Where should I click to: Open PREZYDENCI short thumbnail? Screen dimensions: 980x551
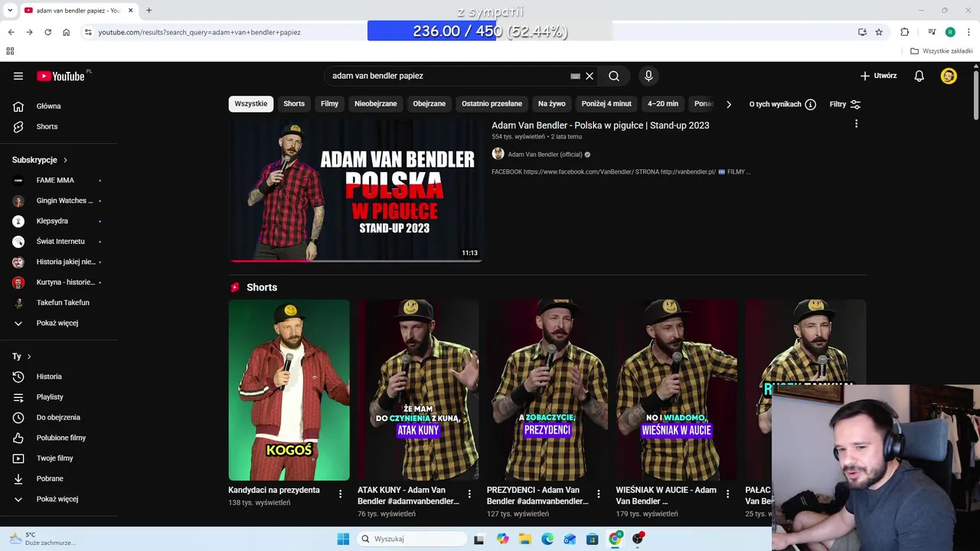tap(547, 390)
